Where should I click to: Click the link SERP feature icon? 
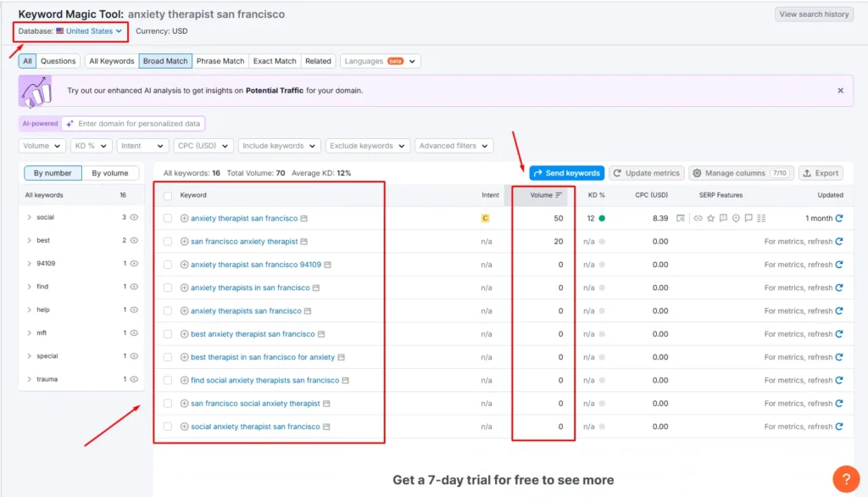click(x=698, y=218)
